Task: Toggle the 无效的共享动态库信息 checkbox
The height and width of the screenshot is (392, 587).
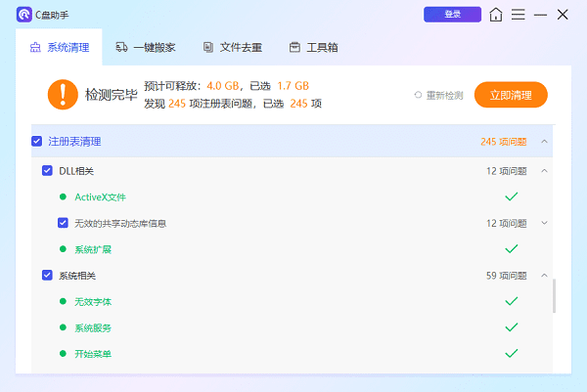Action: (x=63, y=223)
